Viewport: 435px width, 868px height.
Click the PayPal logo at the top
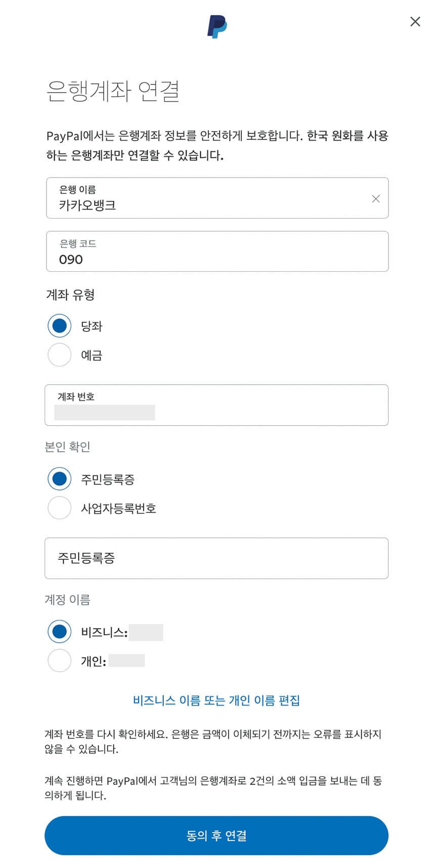pyautogui.click(x=217, y=26)
